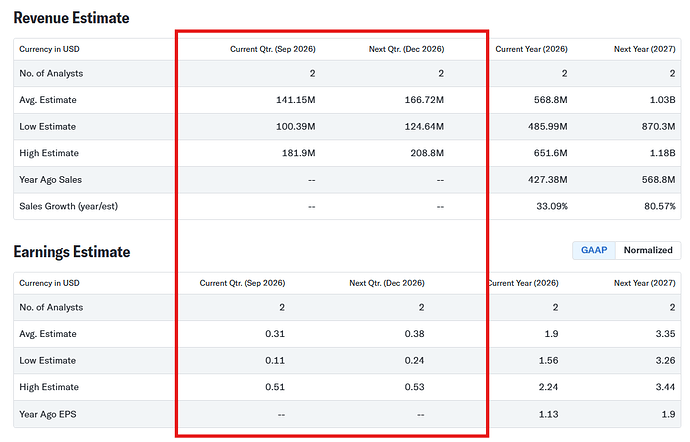Click low revenue estimate 124.64M
This screenshot has height=442, width=690.
coord(424,126)
